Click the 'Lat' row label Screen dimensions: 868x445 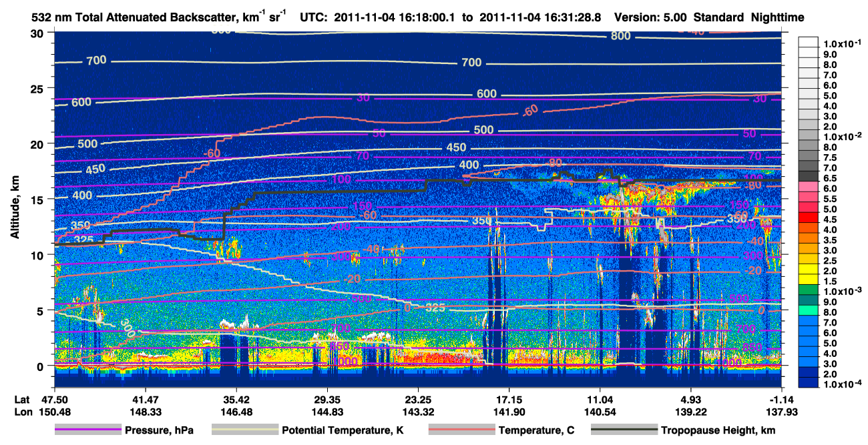(22, 399)
